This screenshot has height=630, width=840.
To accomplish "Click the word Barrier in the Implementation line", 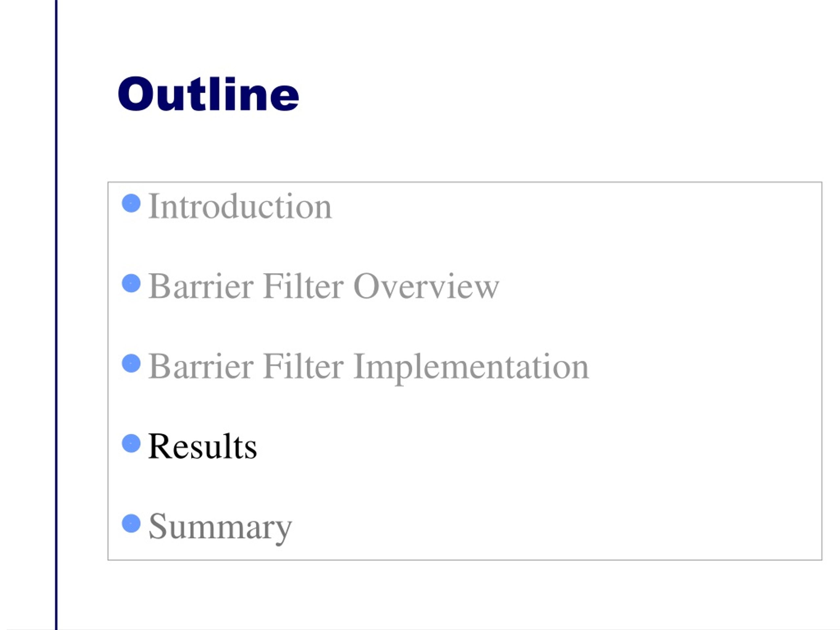I will point(201,366).
